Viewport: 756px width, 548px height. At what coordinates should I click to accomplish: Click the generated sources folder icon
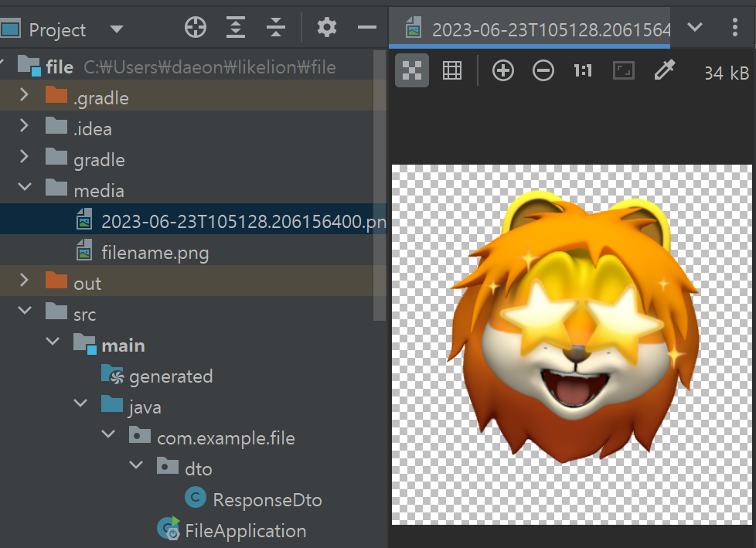coord(113,374)
